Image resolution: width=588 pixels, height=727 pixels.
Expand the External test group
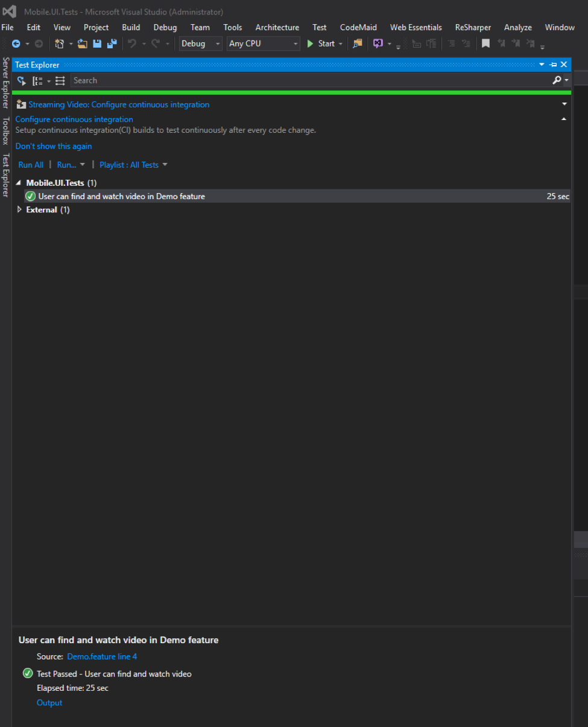(x=19, y=210)
